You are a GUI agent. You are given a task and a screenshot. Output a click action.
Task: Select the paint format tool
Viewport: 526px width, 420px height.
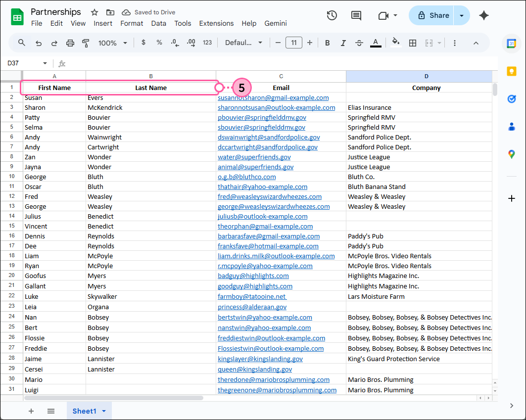(x=86, y=43)
